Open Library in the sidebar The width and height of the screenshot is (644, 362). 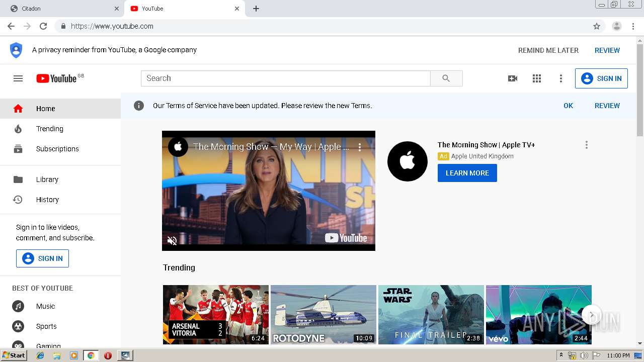(60, 179)
